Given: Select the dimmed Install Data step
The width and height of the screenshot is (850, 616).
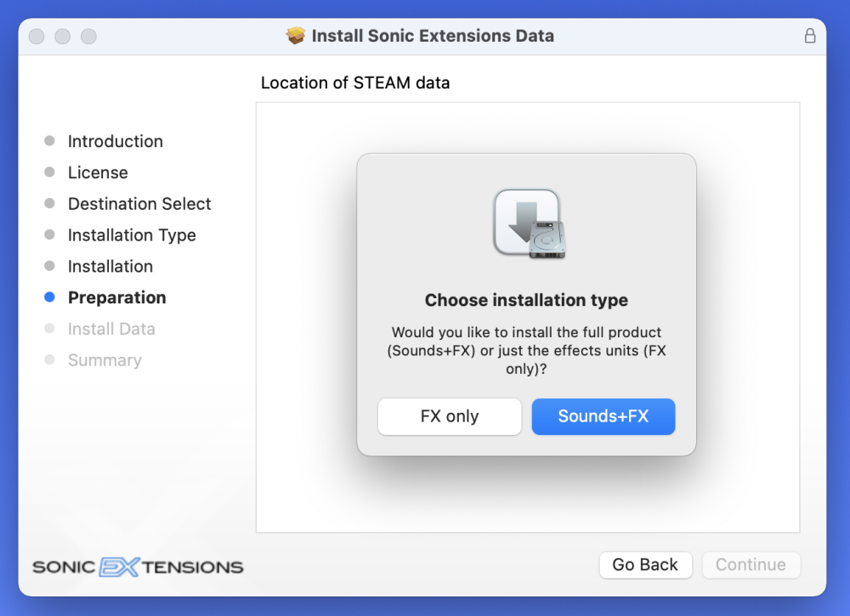Looking at the screenshot, I should click(x=111, y=330).
